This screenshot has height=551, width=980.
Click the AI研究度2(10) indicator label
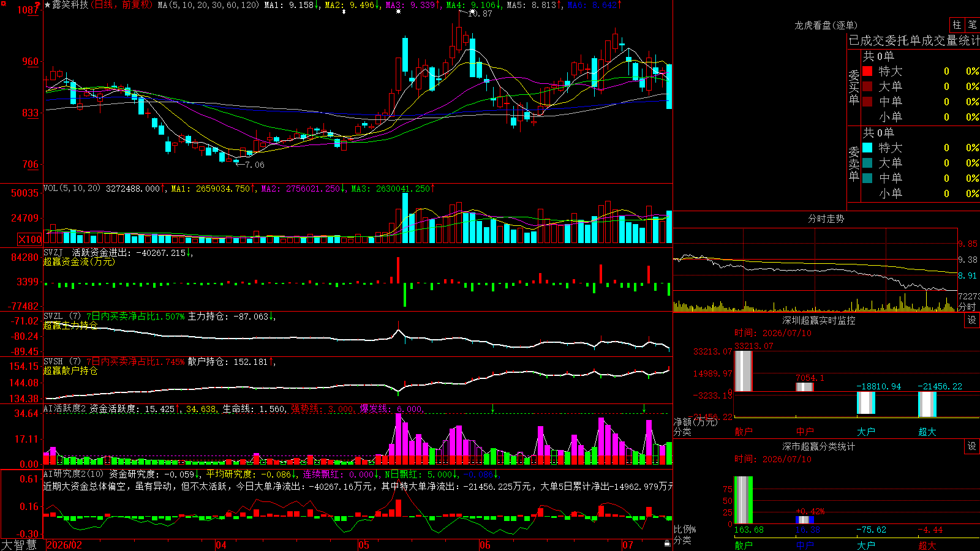(74, 474)
